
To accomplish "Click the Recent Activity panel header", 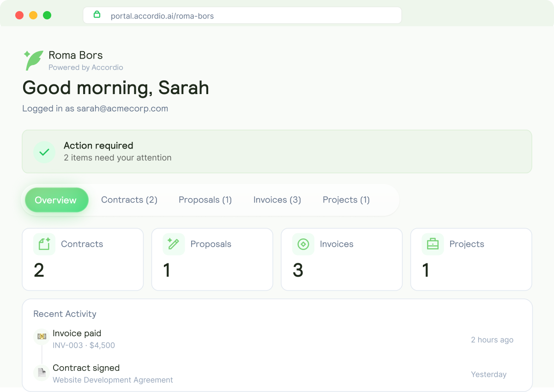I will tap(65, 314).
